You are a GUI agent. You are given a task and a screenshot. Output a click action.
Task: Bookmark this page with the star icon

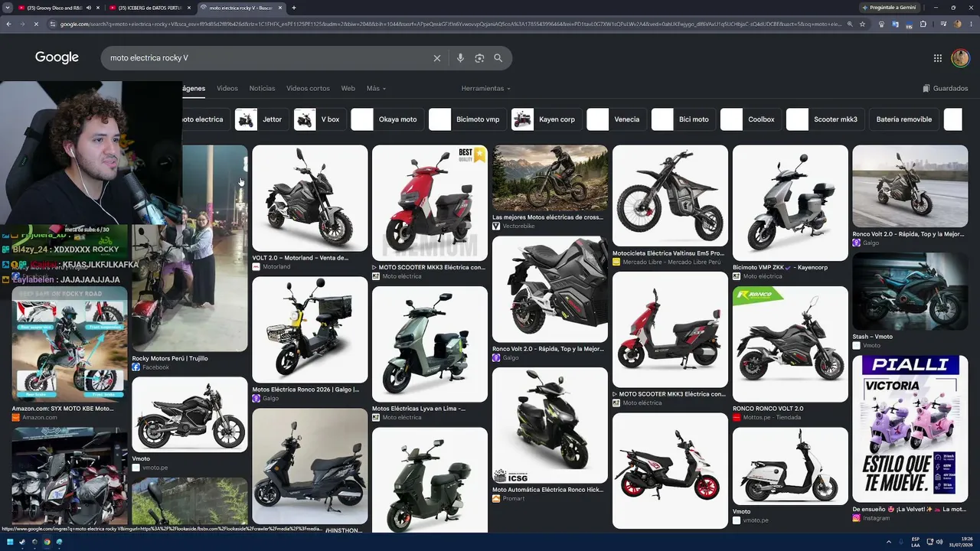pos(862,24)
